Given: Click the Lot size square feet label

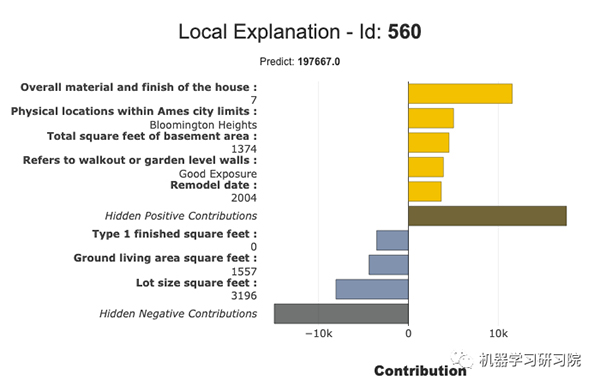Looking at the screenshot, I should [x=196, y=283].
